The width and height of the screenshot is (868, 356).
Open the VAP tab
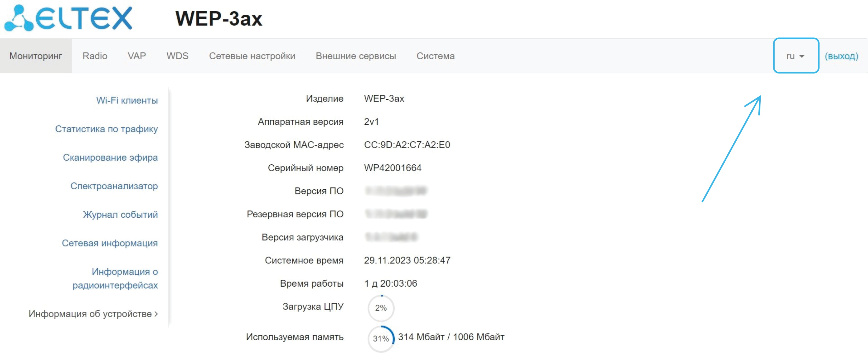click(x=137, y=56)
